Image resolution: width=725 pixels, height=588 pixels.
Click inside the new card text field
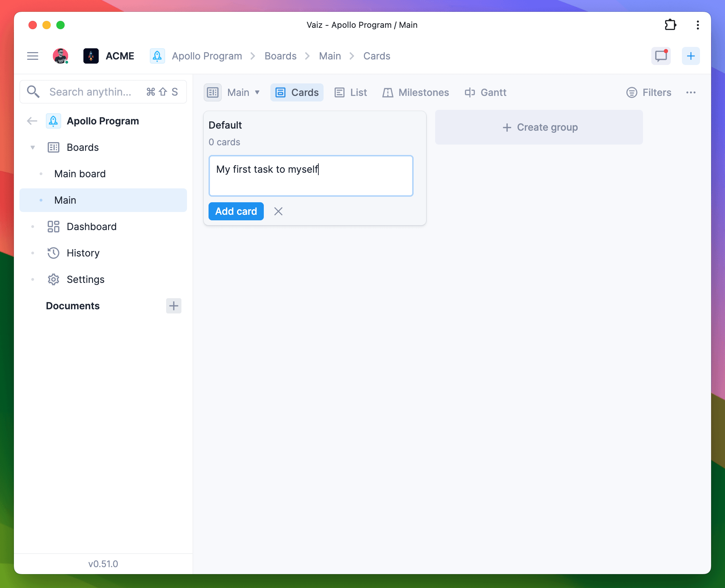coord(311,176)
